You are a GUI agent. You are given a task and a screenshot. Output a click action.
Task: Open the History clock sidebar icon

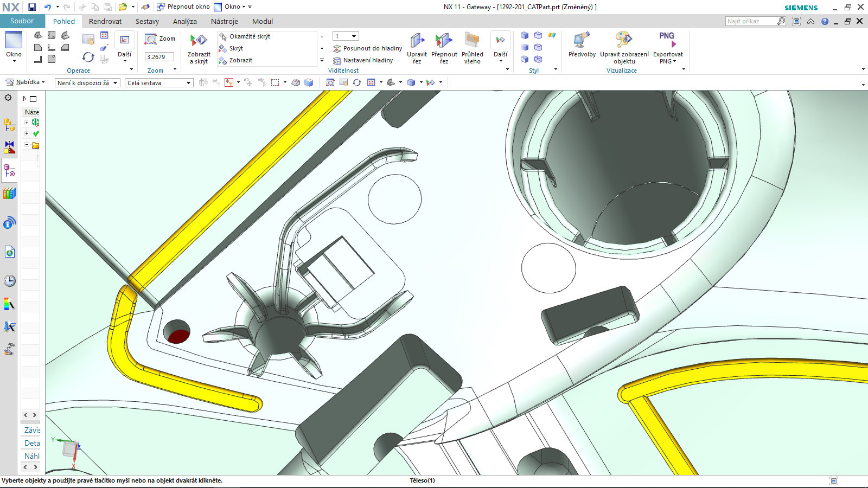click(9, 281)
